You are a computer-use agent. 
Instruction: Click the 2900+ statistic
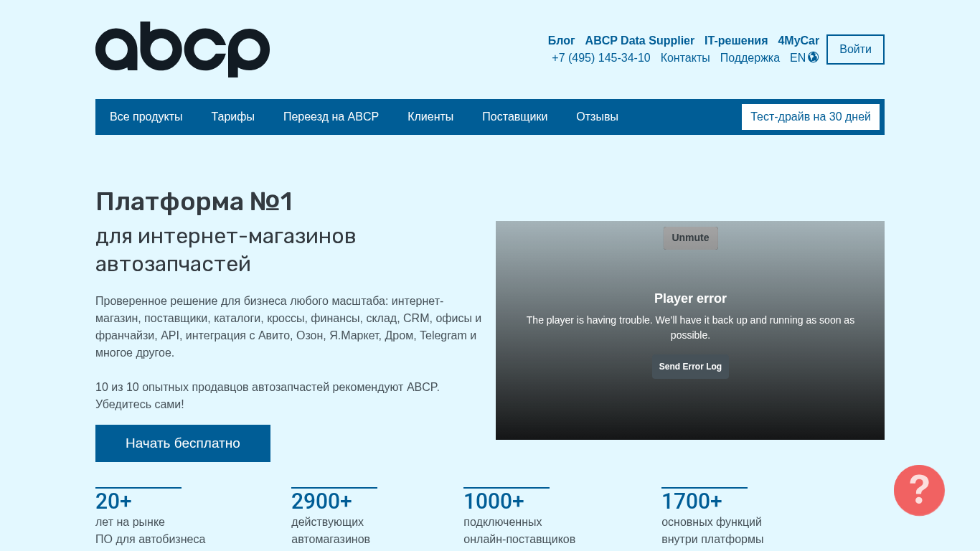321,501
